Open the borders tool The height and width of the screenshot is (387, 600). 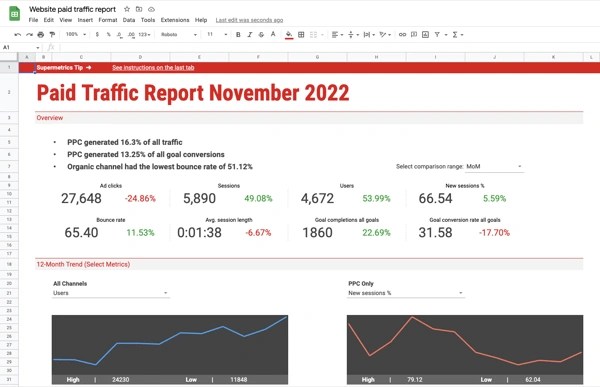point(301,34)
